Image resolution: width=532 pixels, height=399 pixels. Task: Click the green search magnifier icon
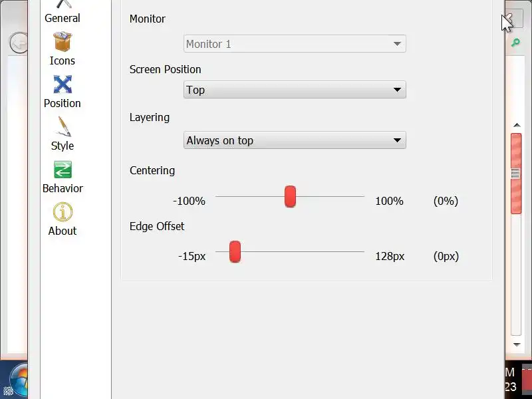515,43
